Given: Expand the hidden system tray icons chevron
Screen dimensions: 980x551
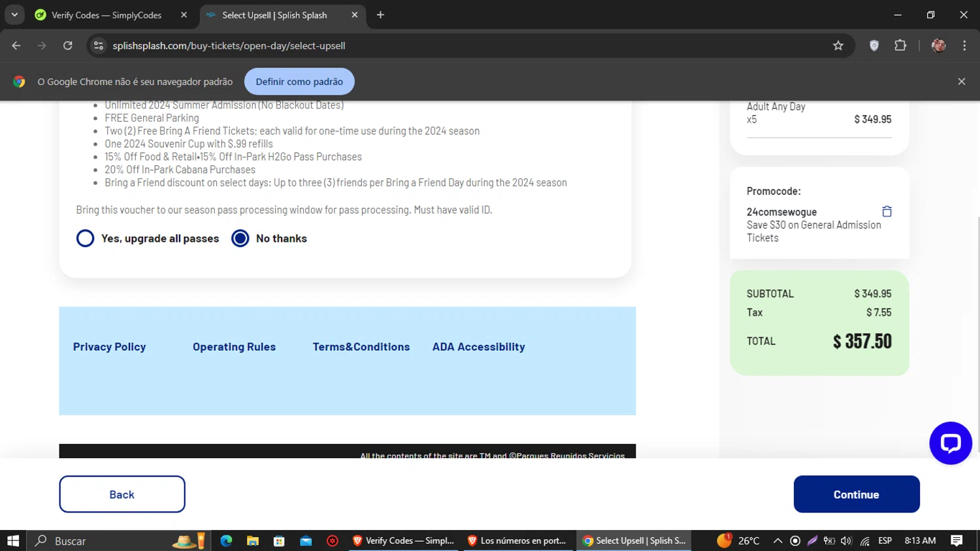Looking at the screenshot, I should (x=777, y=541).
